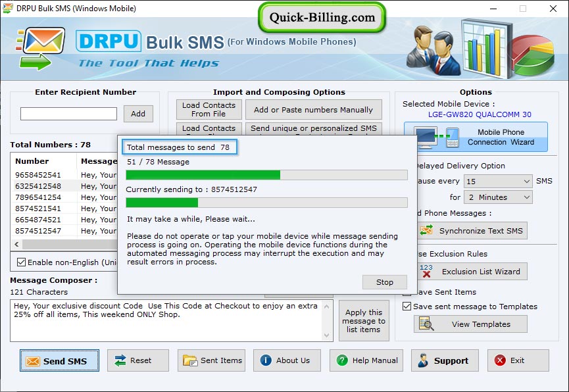569x392 pixels.
Task: Stop the message sending process
Action: click(385, 282)
